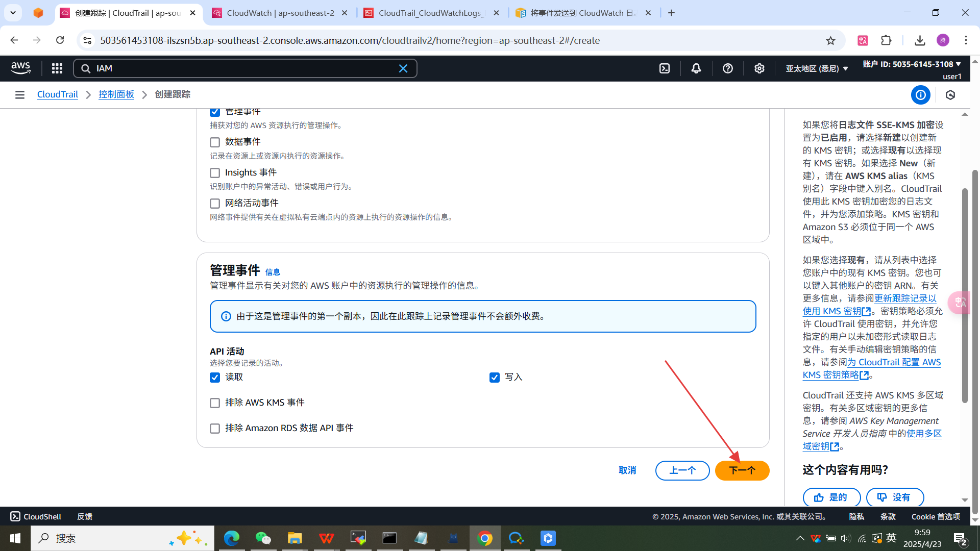Expand the 亚太地区 (悉尼) region dropdown
This screenshot has width=980, height=551.
point(817,68)
